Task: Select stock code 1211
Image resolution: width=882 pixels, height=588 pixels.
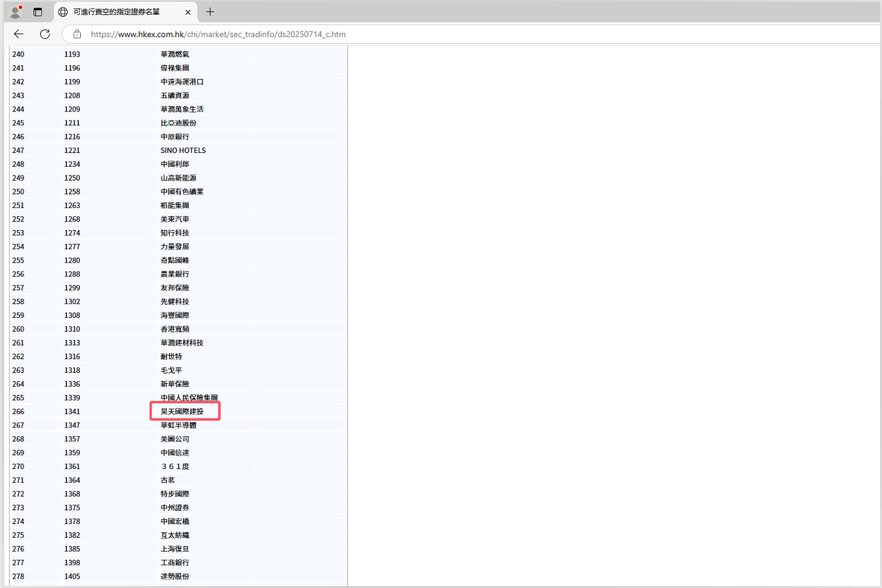Action: (72, 123)
